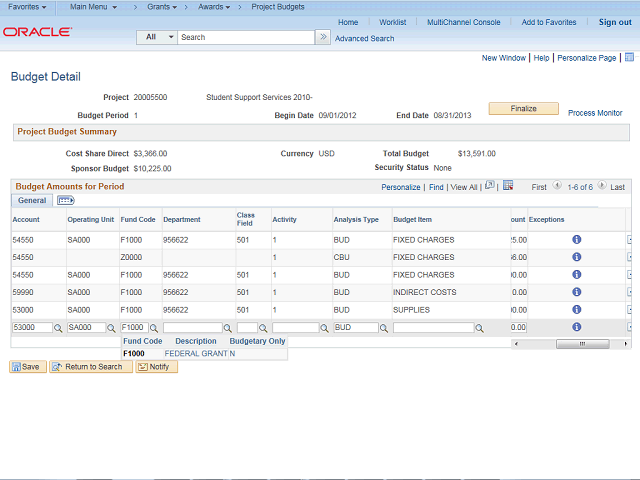Open the Operating Unit lookup magnifier
Viewport: 640px width, 480px height.
pyautogui.click(x=110, y=328)
